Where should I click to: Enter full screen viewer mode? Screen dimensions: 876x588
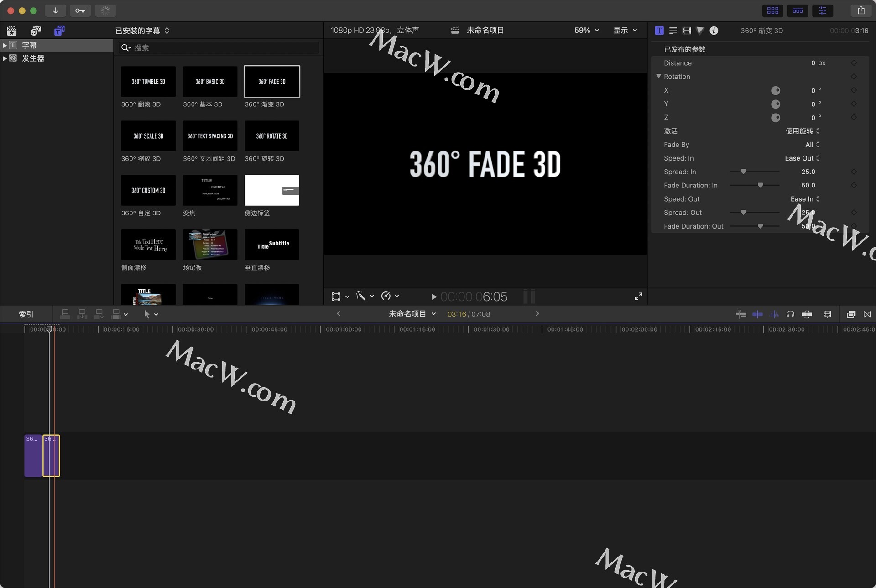coord(638,297)
